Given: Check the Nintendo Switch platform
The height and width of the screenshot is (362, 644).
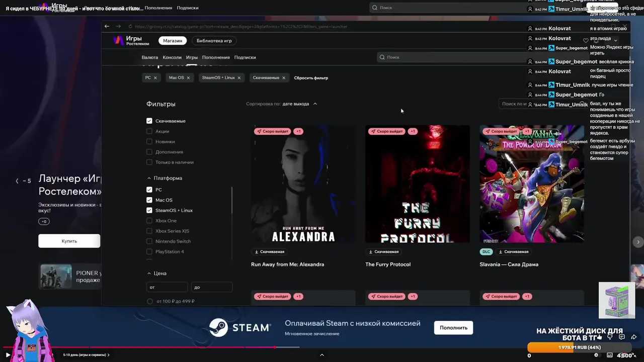Looking at the screenshot, I should (149, 241).
